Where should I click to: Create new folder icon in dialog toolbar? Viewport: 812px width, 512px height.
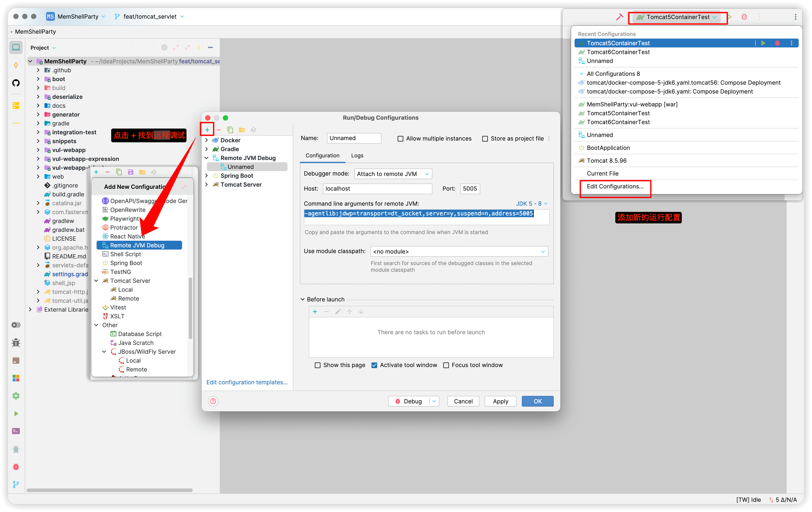click(242, 130)
